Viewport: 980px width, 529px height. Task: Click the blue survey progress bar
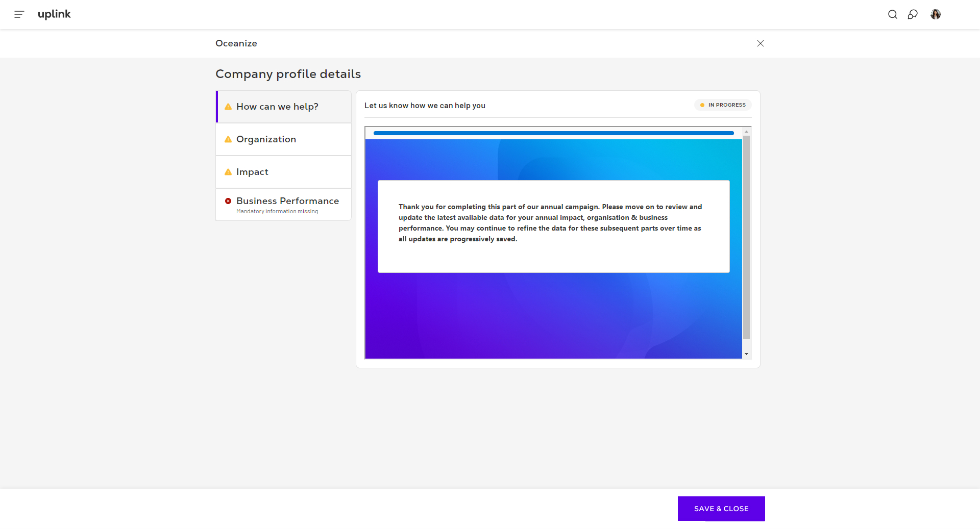(x=553, y=133)
